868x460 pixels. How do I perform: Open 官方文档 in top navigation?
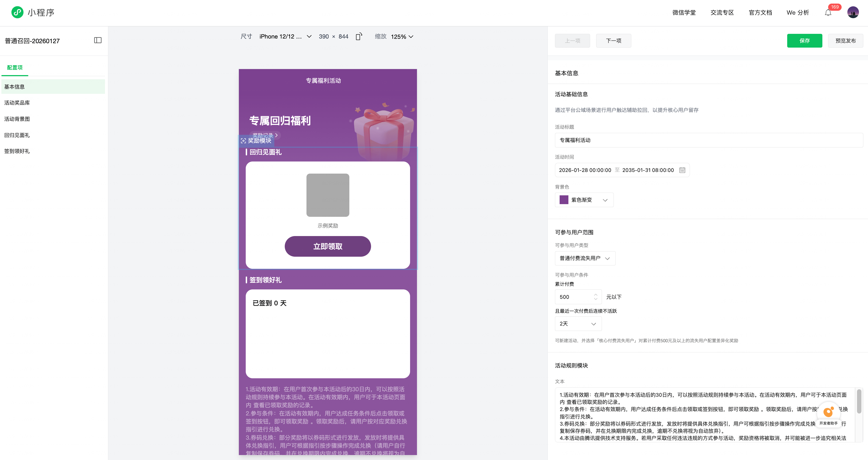coord(760,13)
